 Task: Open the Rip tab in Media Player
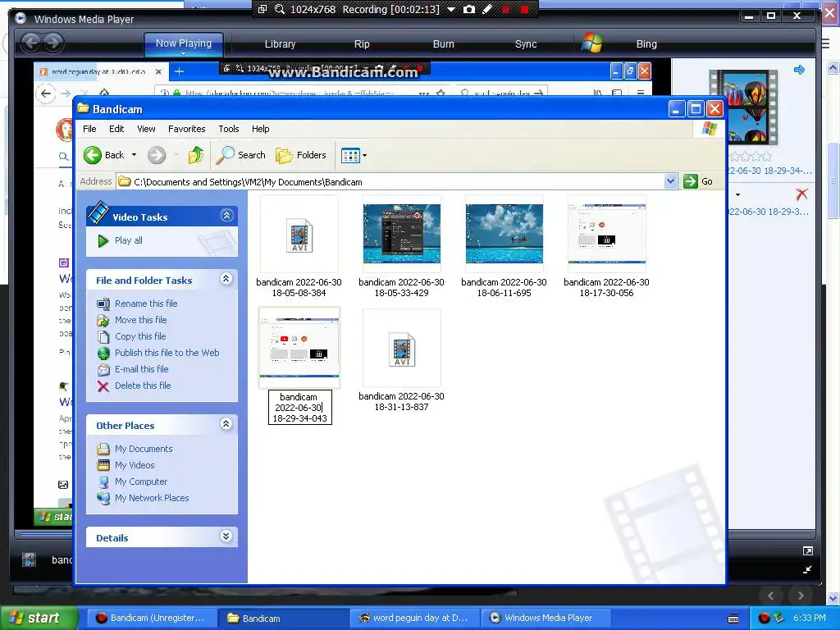pyautogui.click(x=362, y=44)
